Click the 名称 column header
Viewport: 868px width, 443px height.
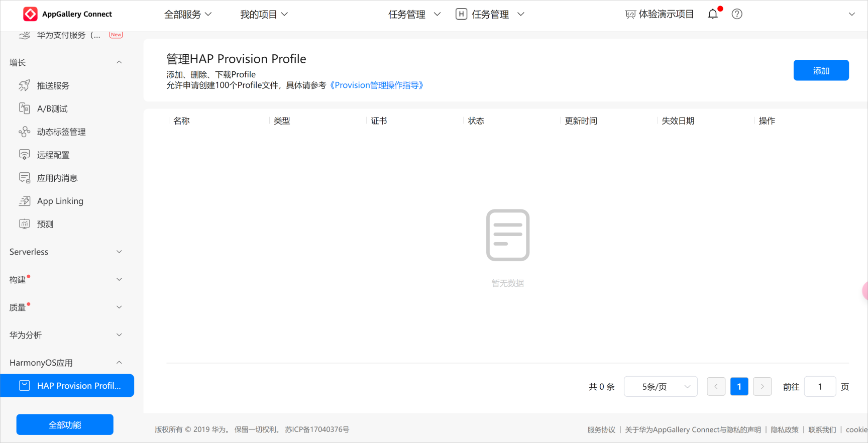[182, 121]
